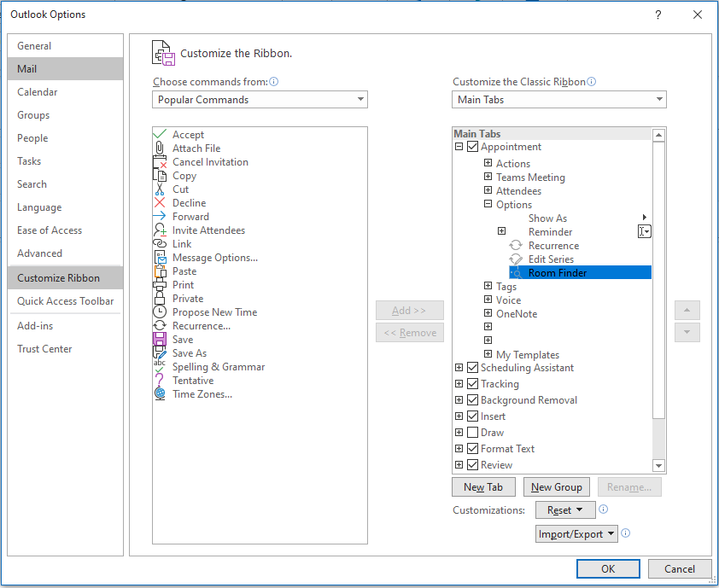Image resolution: width=719 pixels, height=588 pixels.
Task: Click the Save As icon
Action: pos(160,353)
